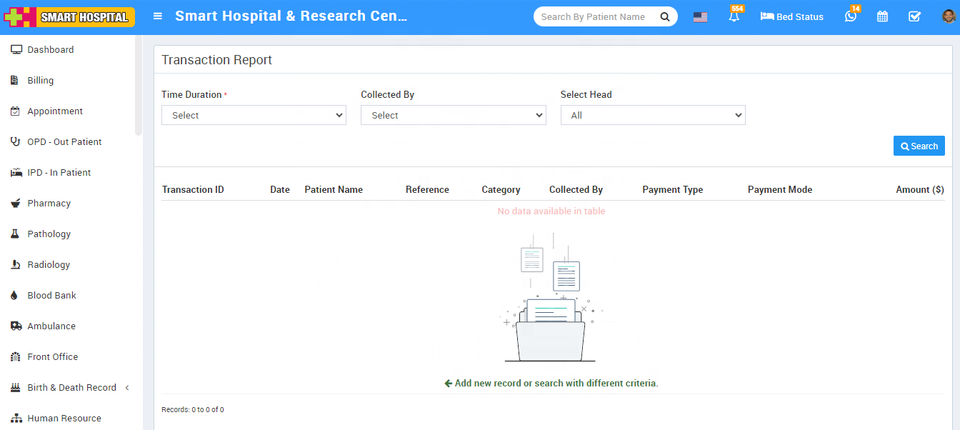Sort by Amount ($) column header
Viewport: 960px width, 430px height.
coord(919,189)
